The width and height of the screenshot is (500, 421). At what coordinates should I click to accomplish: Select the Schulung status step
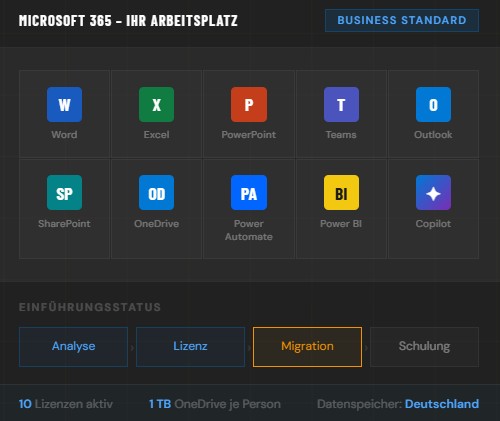click(424, 347)
